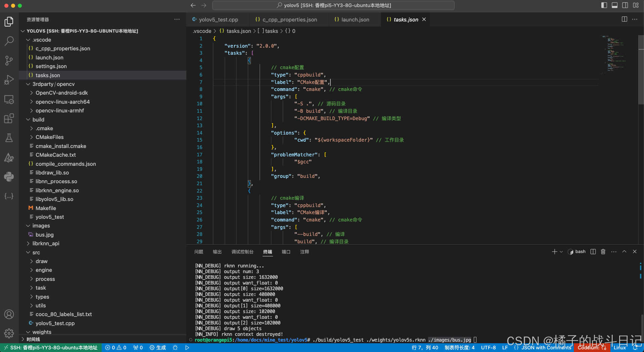
Task: Open the Accounts menu
Action: [x=9, y=314]
